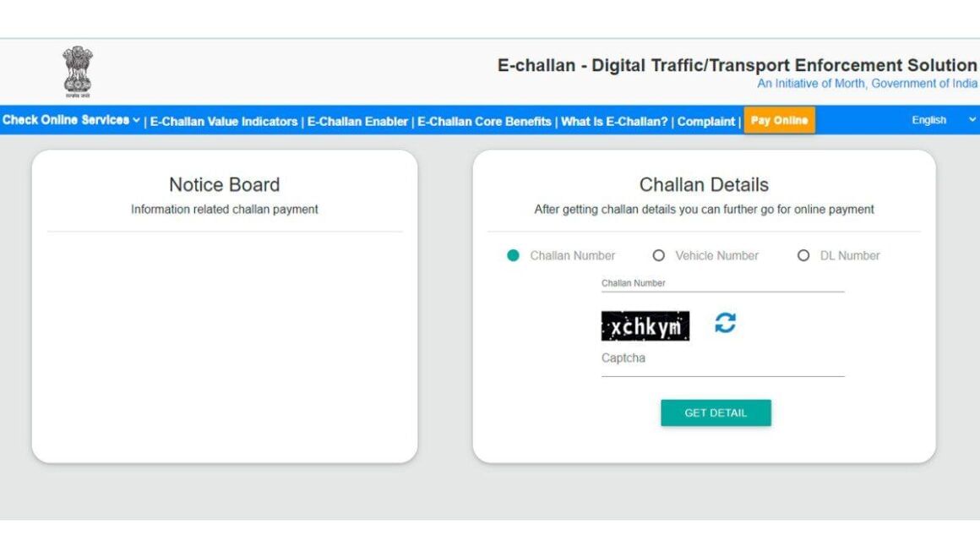Go to E-Challan Enabler menu item
This screenshot has height=552, width=980.
[357, 122]
